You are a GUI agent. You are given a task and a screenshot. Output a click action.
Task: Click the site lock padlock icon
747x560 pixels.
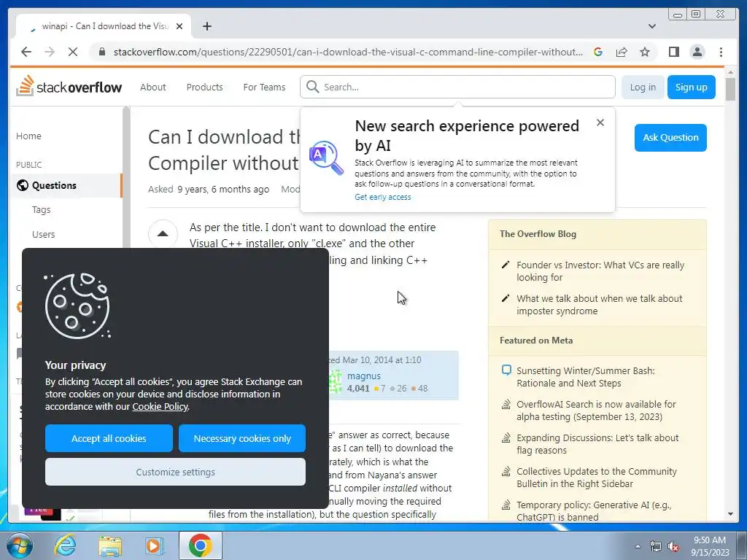tap(101, 52)
